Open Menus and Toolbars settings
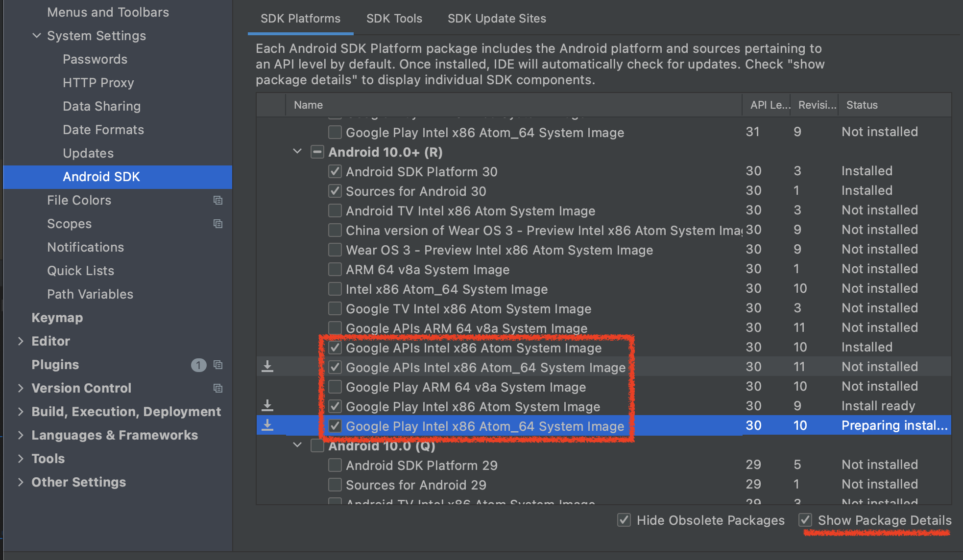This screenshot has height=560, width=963. tap(108, 12)
